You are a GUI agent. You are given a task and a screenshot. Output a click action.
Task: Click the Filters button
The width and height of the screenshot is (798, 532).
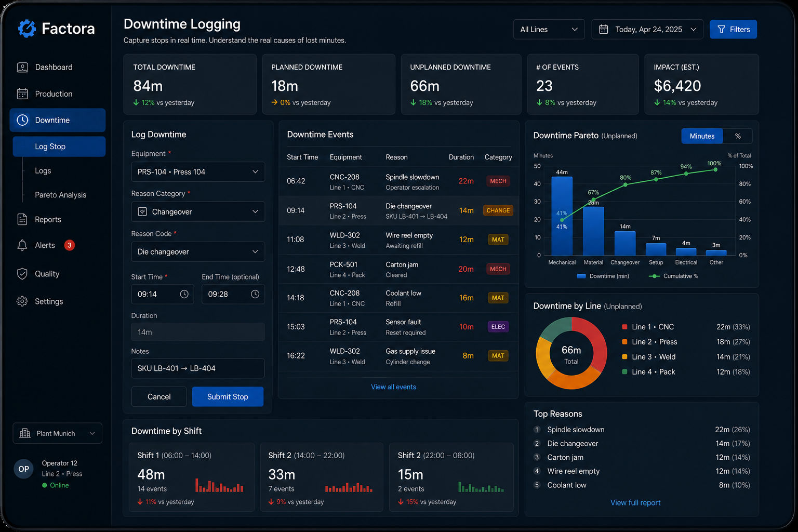coord(733,29)
